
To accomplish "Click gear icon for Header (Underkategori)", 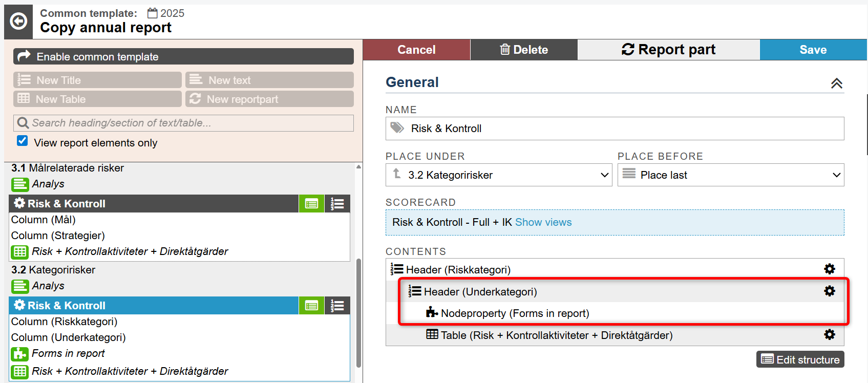I will (829, 291).
